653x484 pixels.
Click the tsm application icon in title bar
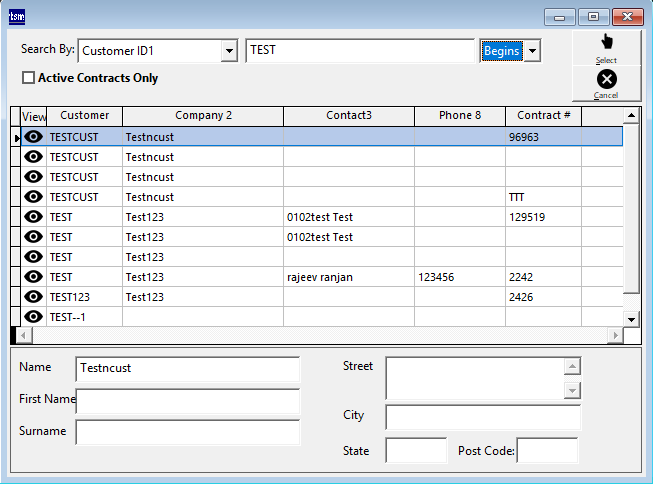tap(16, 16)
